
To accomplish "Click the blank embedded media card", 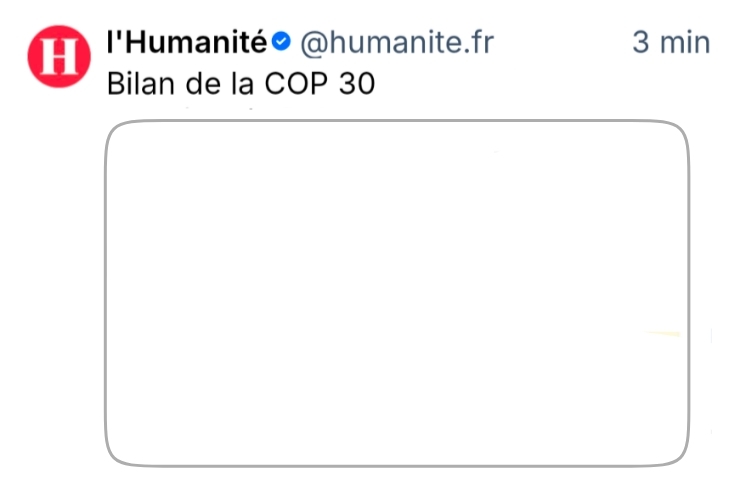I will point(397,292).
